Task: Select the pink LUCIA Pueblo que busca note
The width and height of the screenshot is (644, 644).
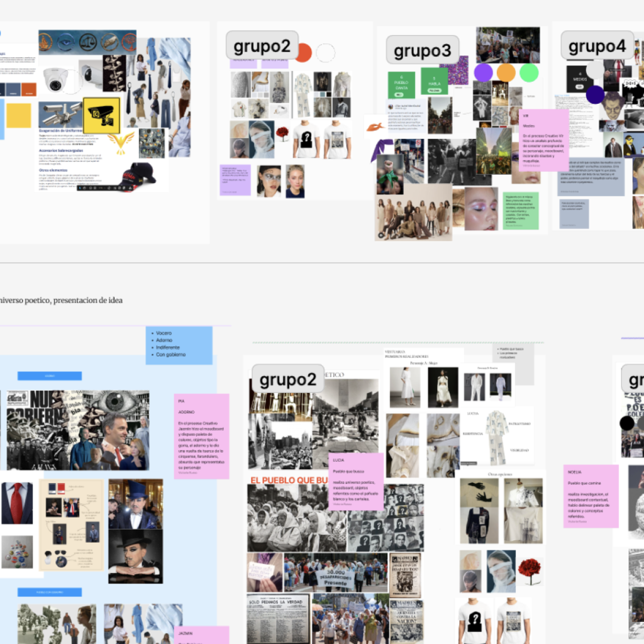Action: click(x=356, y=481)
